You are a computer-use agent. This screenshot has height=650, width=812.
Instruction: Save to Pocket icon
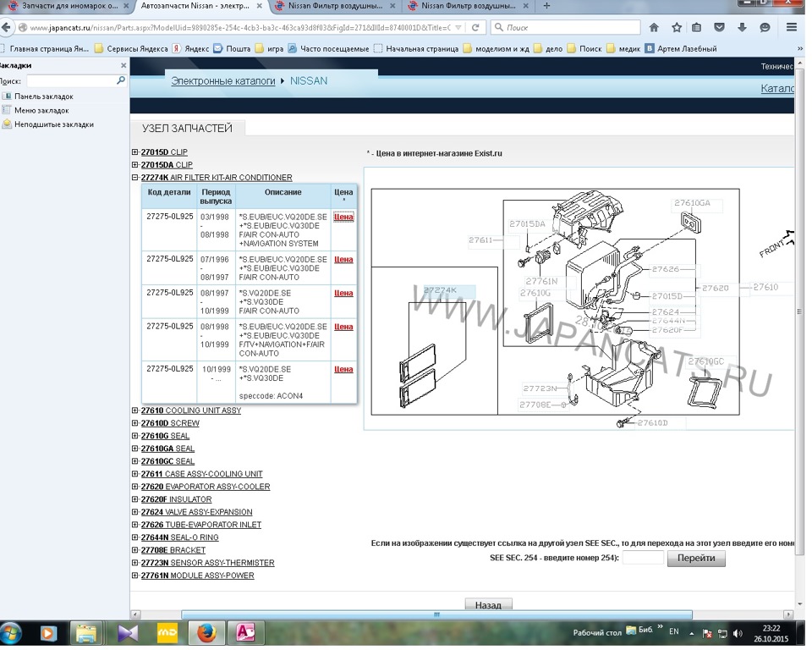tap(719, 27)
